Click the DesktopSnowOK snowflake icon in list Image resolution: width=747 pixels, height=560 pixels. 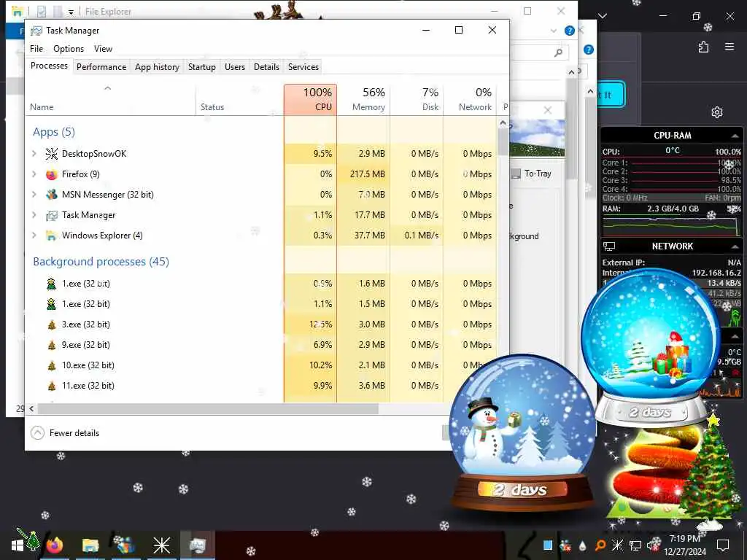52,153
